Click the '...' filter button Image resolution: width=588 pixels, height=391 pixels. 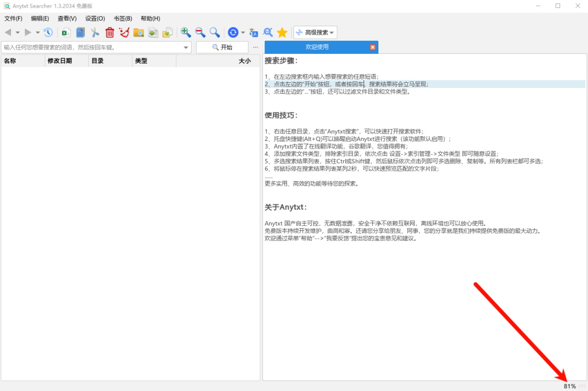click(x=255, y=47)
